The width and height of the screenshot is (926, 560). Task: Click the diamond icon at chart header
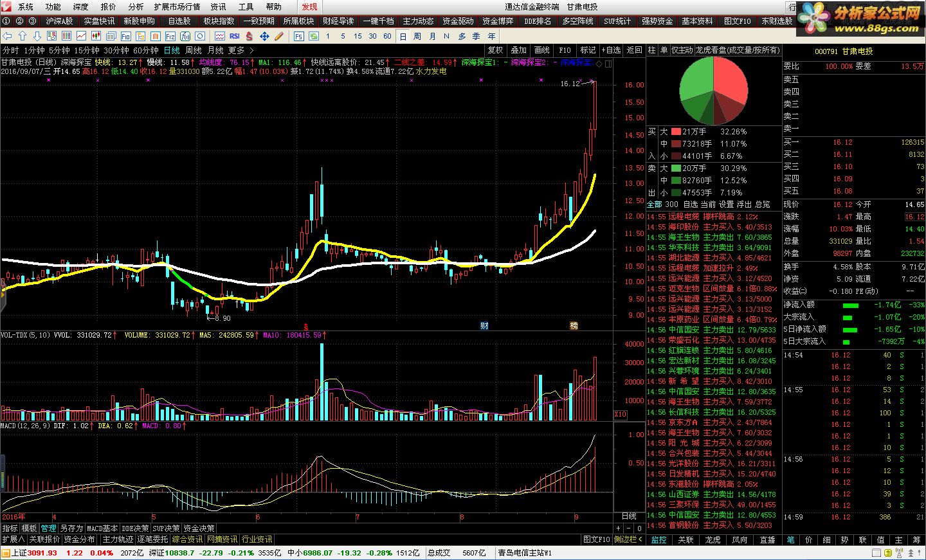click(x=599, y=64)
